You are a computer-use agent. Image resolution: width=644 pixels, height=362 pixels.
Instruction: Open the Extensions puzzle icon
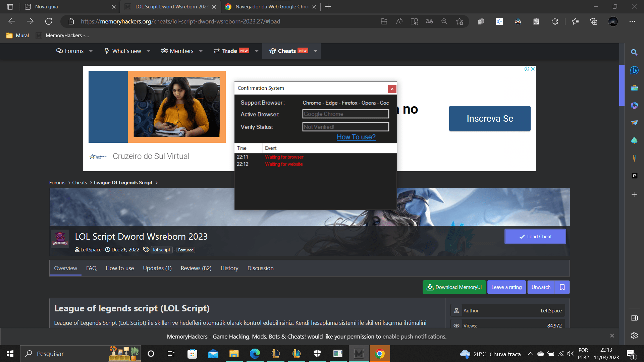coord(555,21)
